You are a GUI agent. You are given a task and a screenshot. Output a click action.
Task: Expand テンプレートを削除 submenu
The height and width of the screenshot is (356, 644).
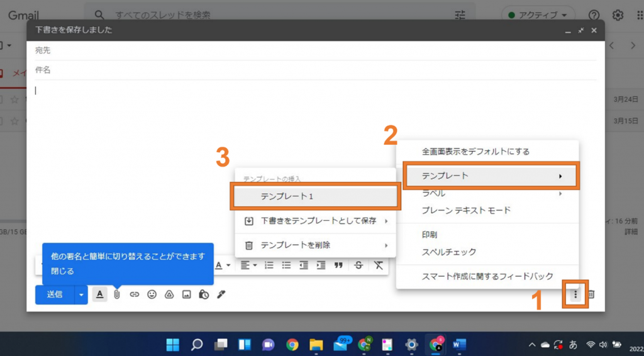[x=315, y=245]
